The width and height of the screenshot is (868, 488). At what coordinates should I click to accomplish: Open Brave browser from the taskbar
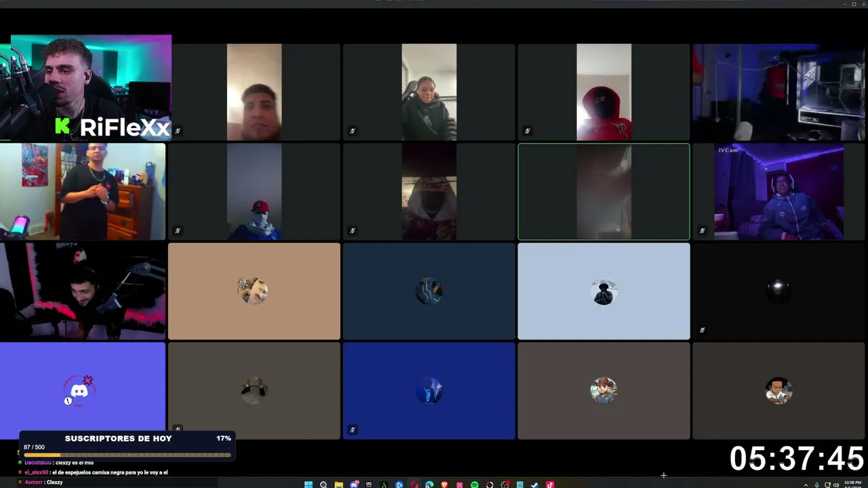click(444, 485)
